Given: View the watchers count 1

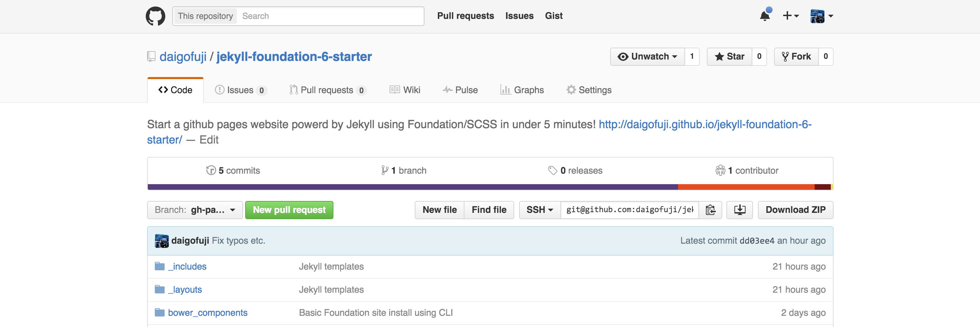Looking at the screenshot, I should pos(692,57).
